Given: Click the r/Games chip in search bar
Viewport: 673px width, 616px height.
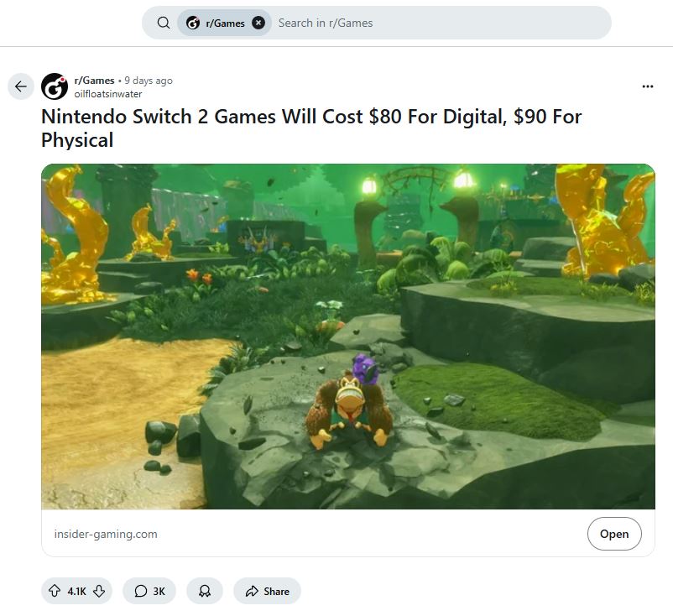Looking at the screenshot, I should (x=217, y=23).
